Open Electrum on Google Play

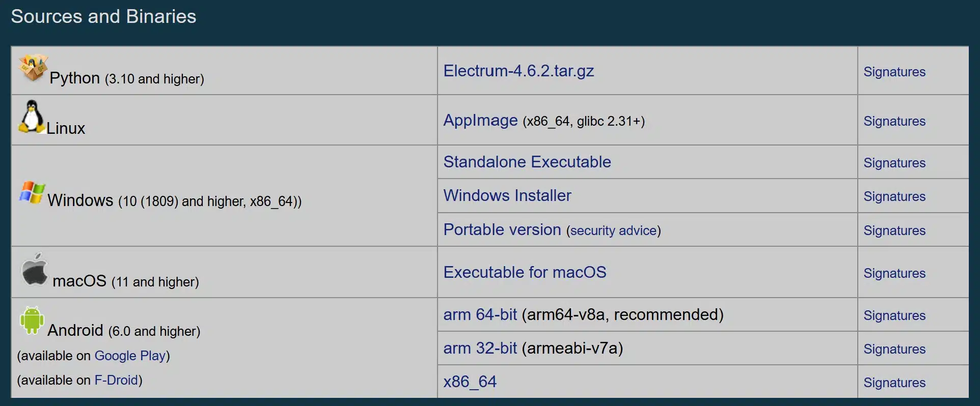[131, 356]
